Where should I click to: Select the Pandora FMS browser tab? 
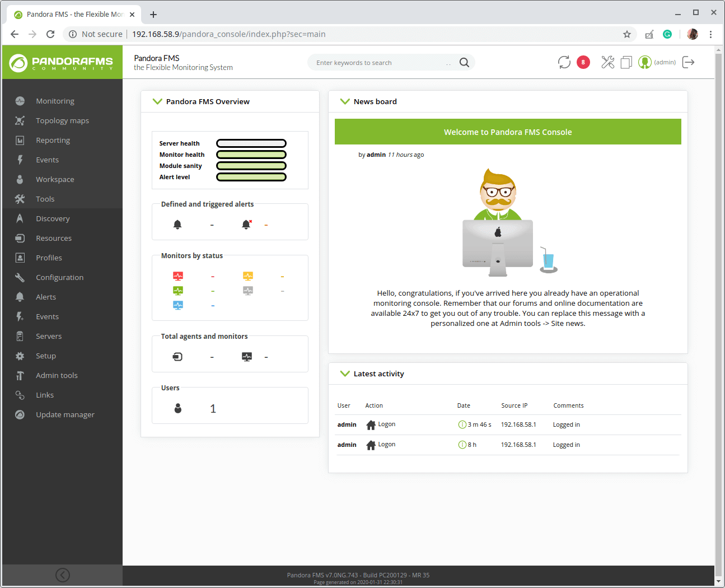(x=74, y=15)
